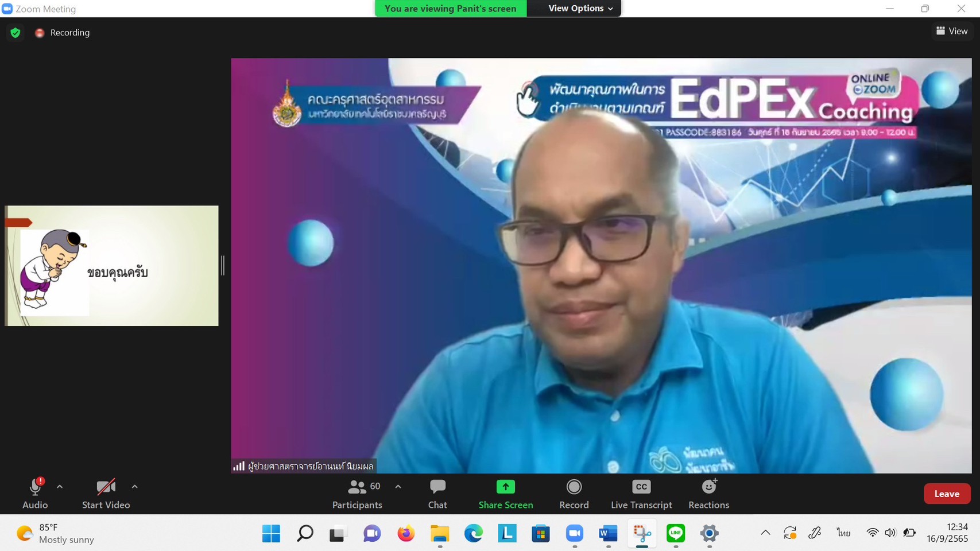Image resolution: width=980 pixels, height=551 pixels.
Task: Start recording with the Record button
Action: (574, 494)
